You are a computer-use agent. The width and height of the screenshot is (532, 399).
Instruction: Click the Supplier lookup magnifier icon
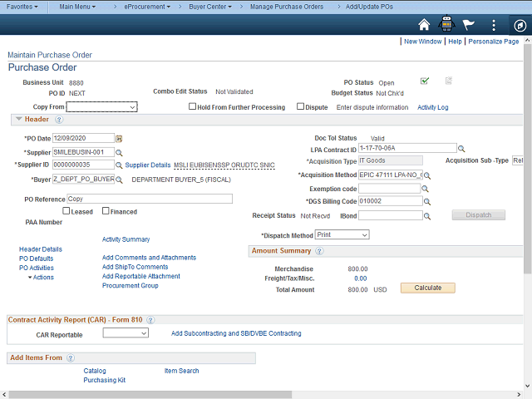pyautogui.click(x=119, y=153)
